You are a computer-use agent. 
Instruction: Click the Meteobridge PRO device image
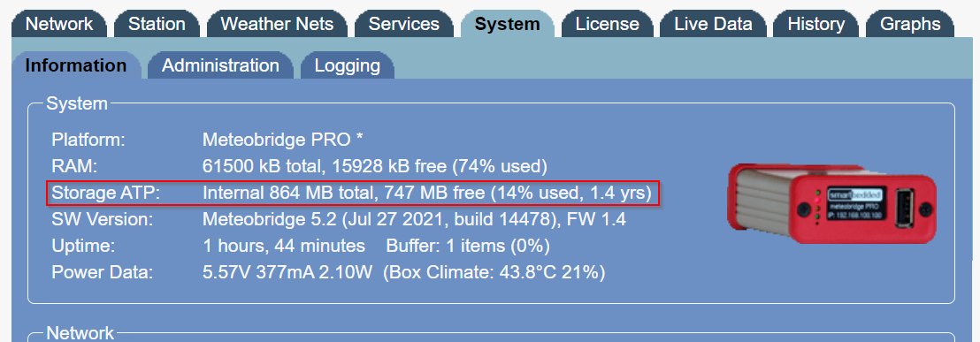coord(832,203)
